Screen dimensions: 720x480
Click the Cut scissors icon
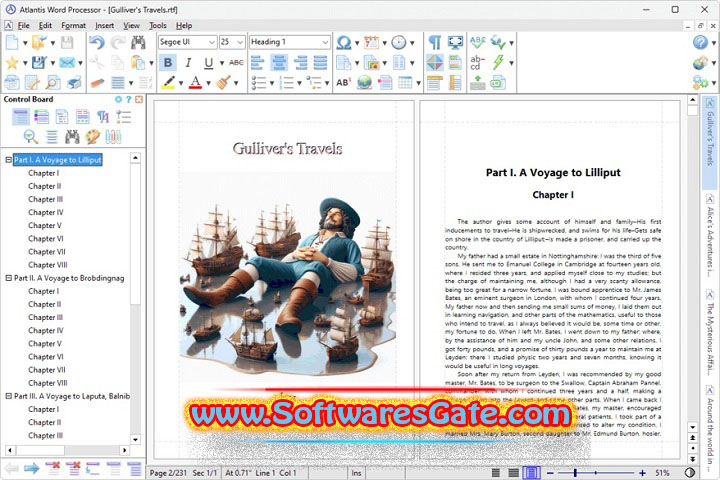[96, 62]
